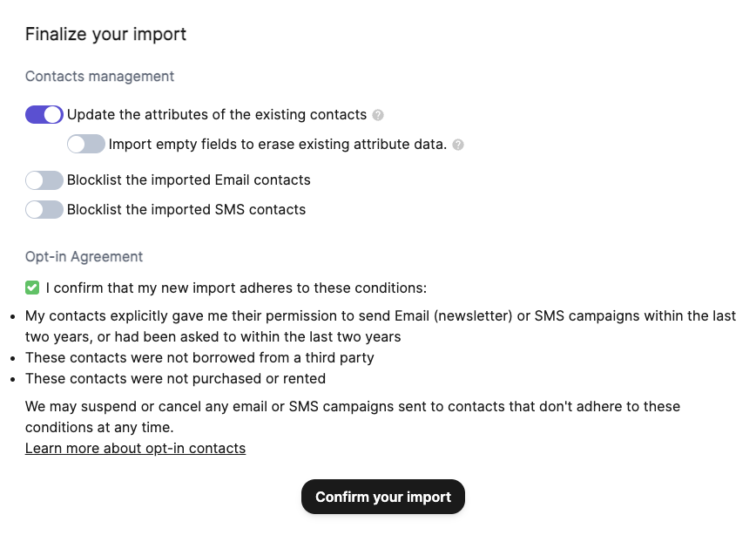Viewport: 756px width, 535px height.
Task: Click the Opt-in Agreement section title
Action: (84, 257)
